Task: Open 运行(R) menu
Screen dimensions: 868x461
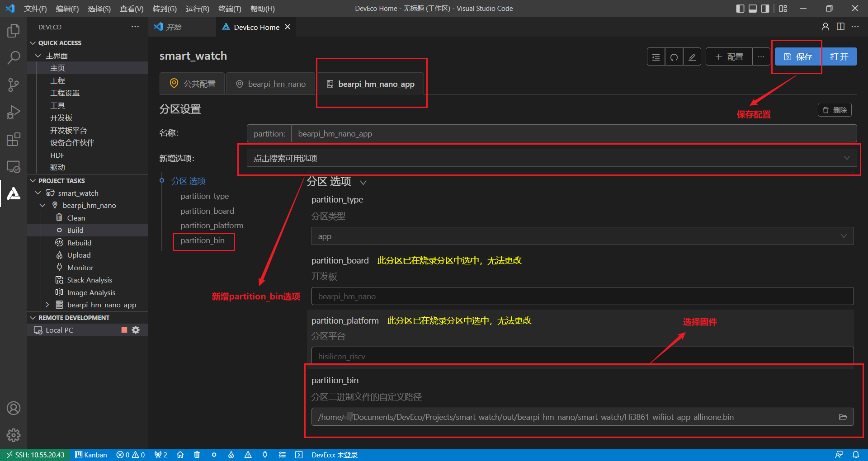Action: (198, 9)
